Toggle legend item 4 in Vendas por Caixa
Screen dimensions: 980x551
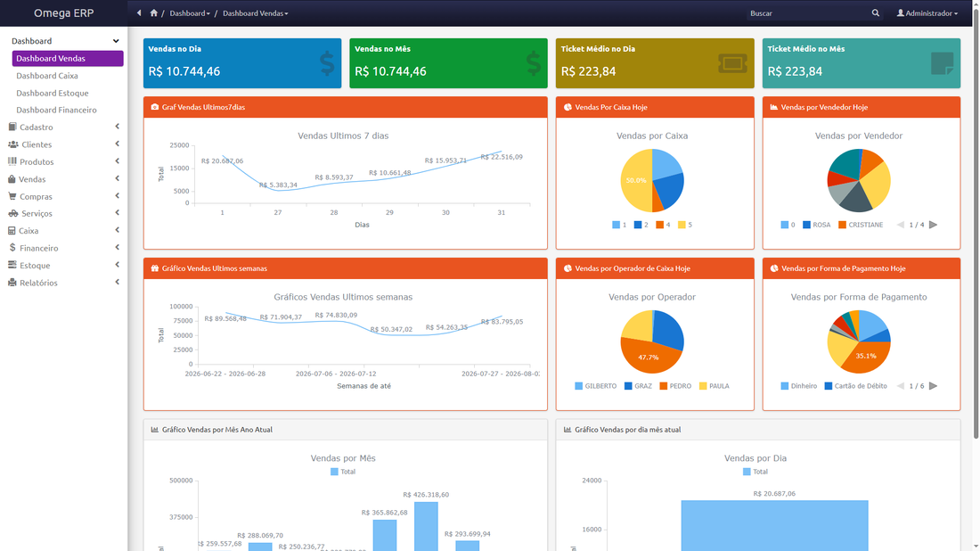click(x=663, y=226)
